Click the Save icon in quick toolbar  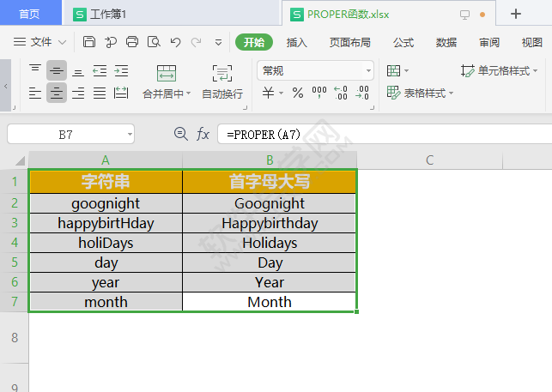point(89,42)
